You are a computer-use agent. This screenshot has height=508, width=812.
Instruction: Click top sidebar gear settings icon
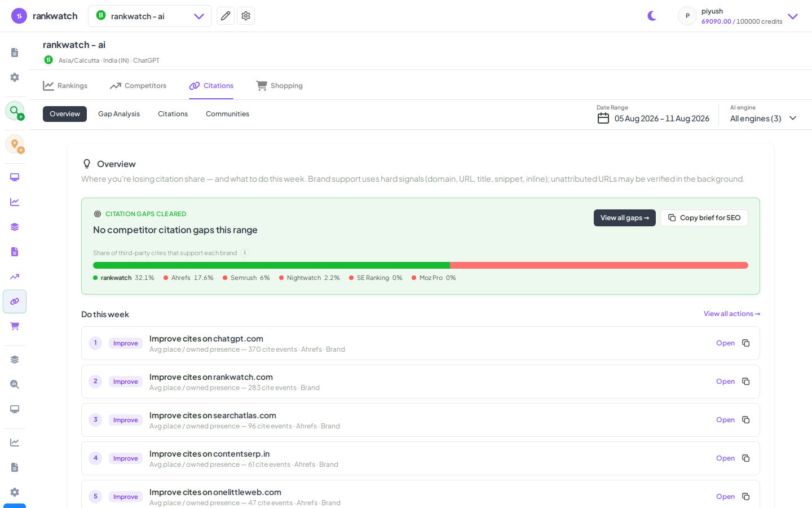tap(15, 77)
